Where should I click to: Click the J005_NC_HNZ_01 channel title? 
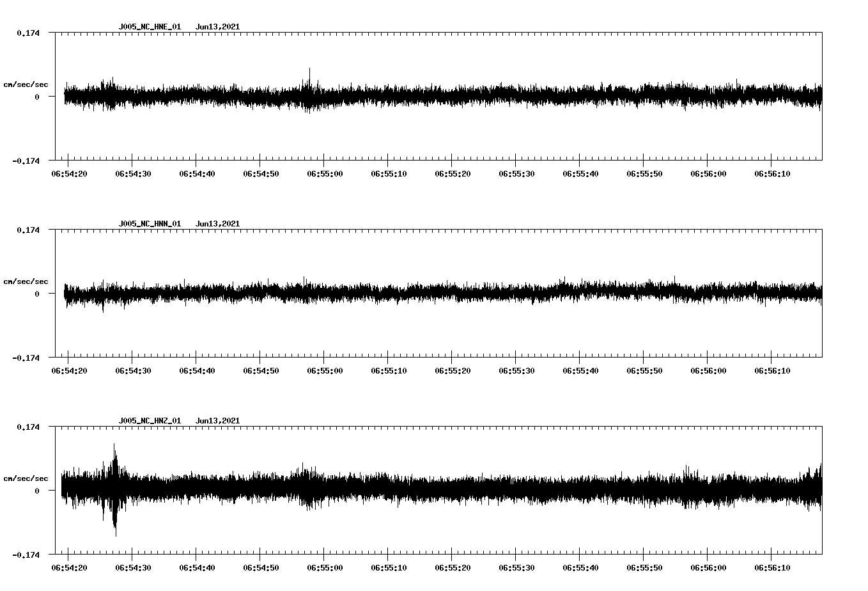(150, 421)
